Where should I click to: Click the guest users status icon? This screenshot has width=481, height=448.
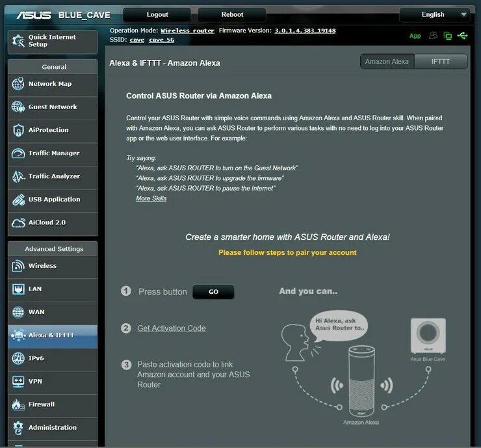click(x=433, y=36)
